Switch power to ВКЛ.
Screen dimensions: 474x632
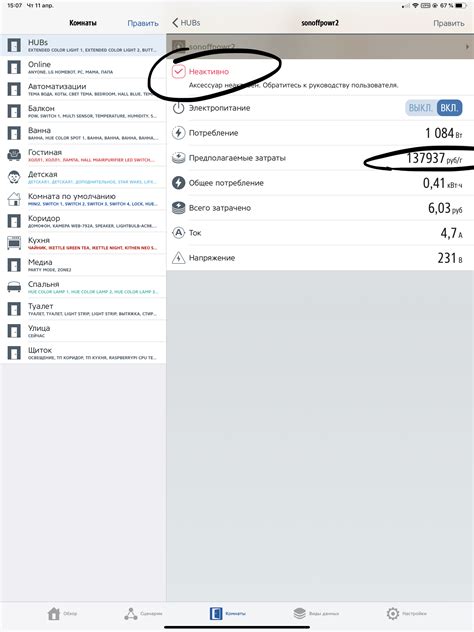[449, 108]
